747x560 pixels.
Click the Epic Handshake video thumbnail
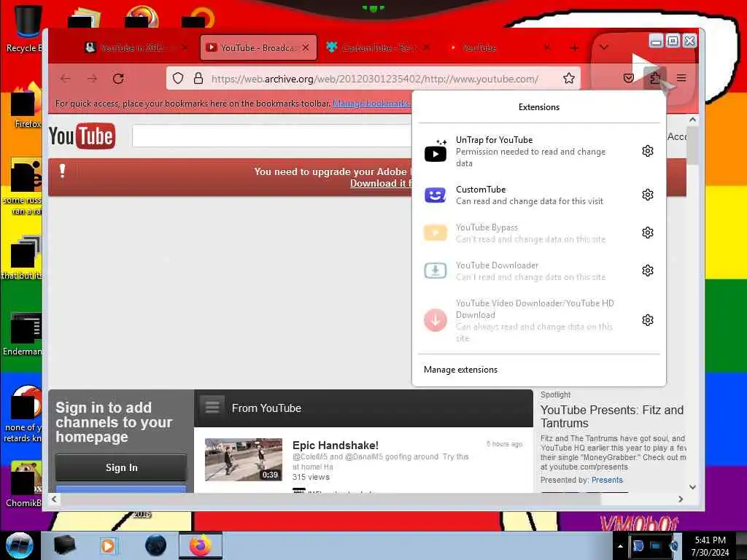[x=244, y=459]
